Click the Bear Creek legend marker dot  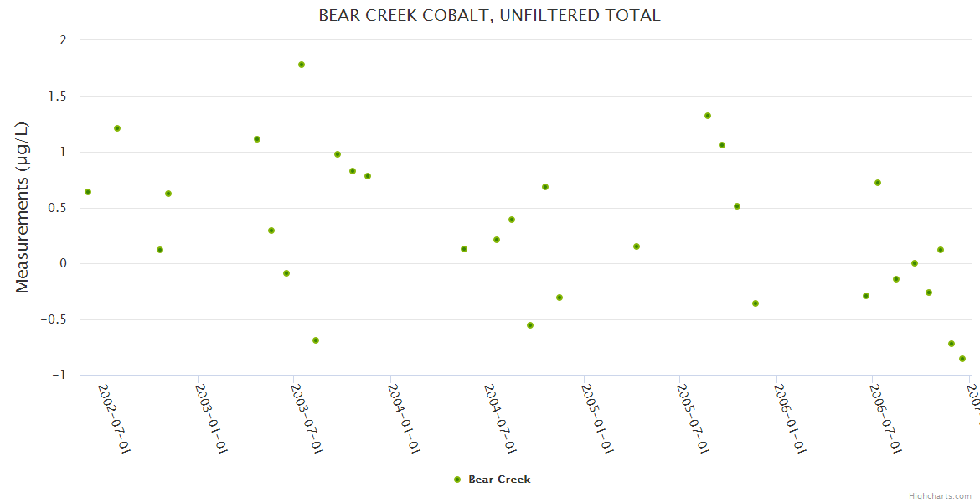456,480
